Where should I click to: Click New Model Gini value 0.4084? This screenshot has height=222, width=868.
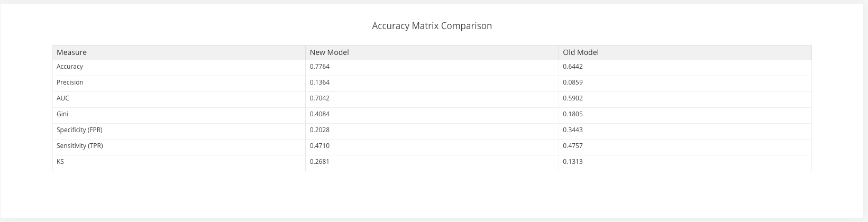(x=319, y=114)
